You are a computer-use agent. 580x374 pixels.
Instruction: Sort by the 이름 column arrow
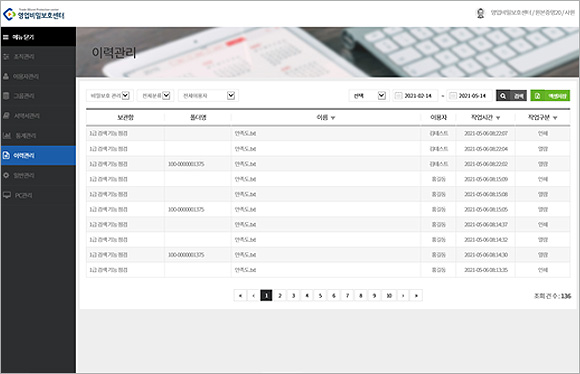pyautogui.click(x=333, y=118)
